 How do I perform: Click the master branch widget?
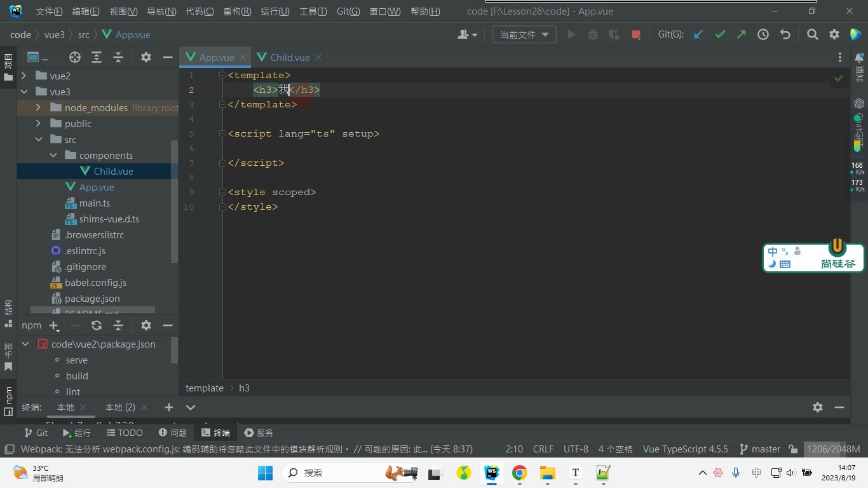(760, 449)
